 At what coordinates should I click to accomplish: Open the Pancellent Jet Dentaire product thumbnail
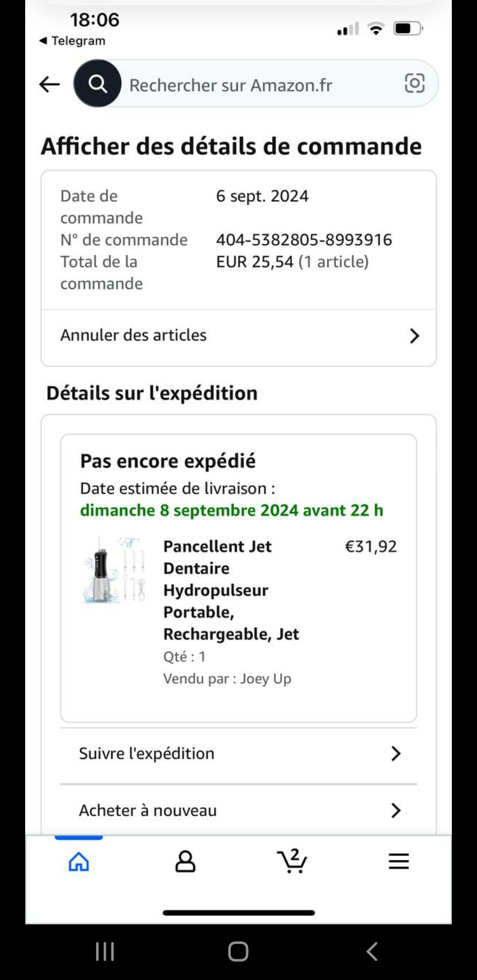tap(115, 570)
